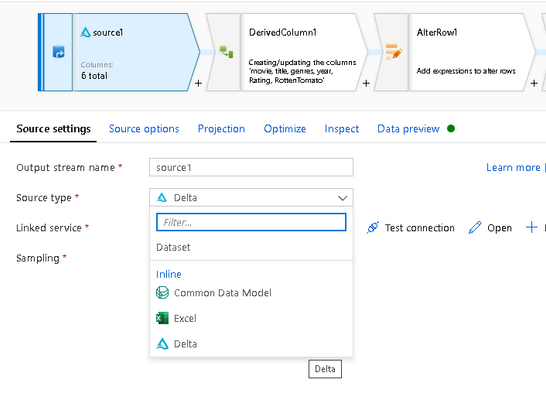Click the blue New plus icon
The image size is (546, 400).
[531, 228]
